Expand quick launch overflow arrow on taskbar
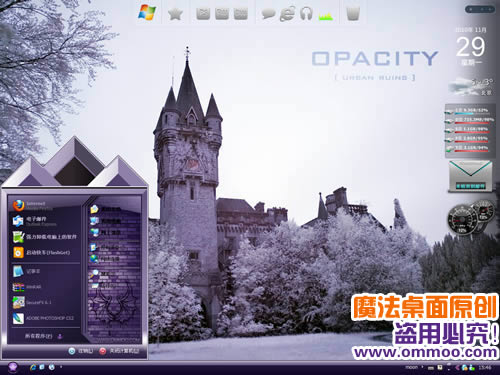The image size is (500, 375). (x=61, y=367)
